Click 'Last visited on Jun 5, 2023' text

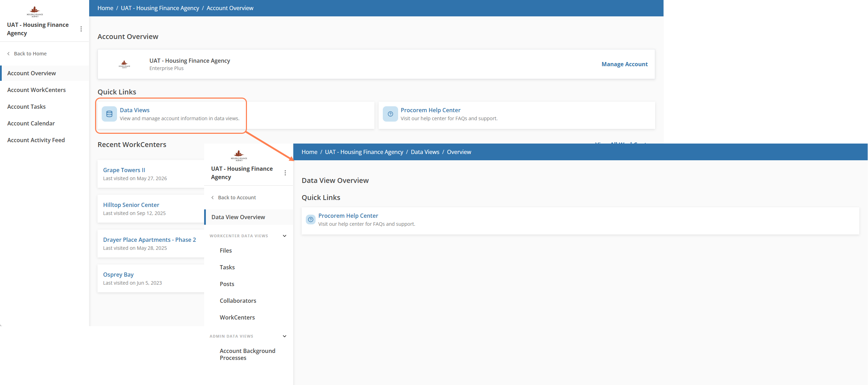click(132, 283)
